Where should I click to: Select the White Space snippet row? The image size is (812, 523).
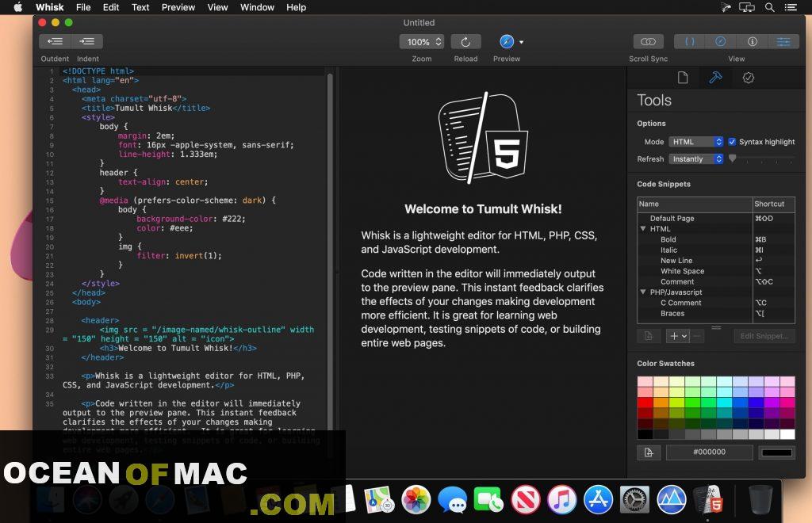pos(716,271)
